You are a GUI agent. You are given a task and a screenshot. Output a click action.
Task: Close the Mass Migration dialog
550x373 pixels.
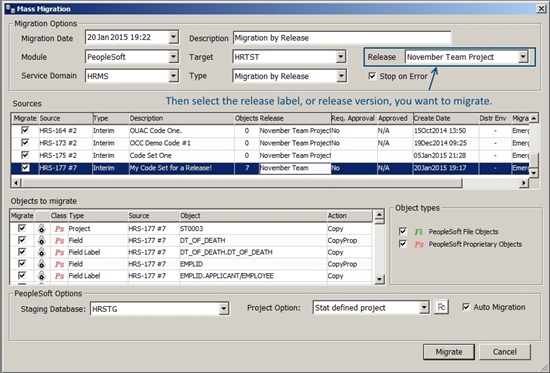point(541,9)
